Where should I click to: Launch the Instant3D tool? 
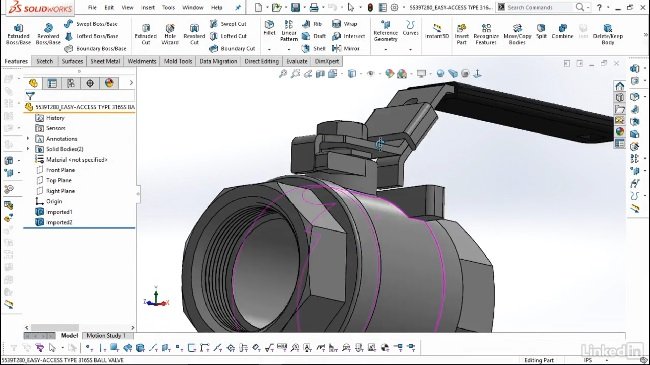(x=437, y=31)
